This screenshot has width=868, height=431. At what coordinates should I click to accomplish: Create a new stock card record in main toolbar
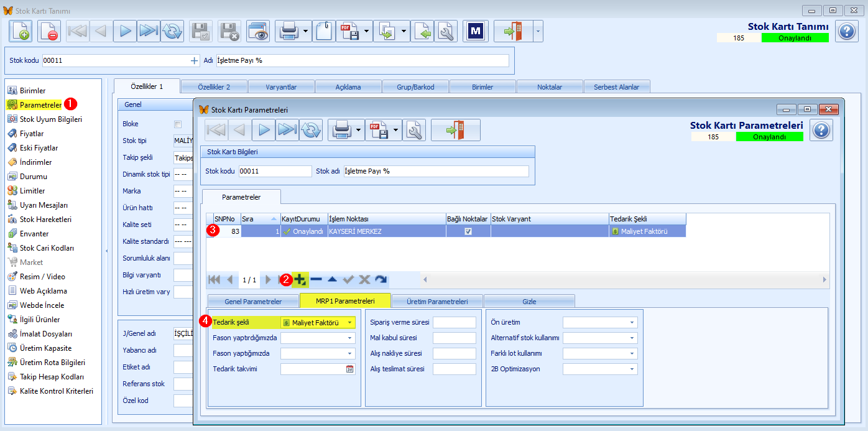coord(20,31)
